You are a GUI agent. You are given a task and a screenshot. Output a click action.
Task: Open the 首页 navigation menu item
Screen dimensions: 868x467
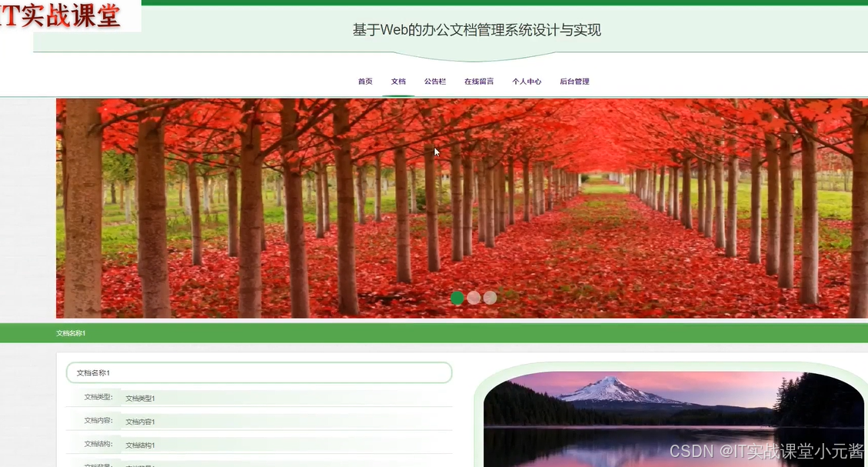pyautogui.click(x=364, y=81)
